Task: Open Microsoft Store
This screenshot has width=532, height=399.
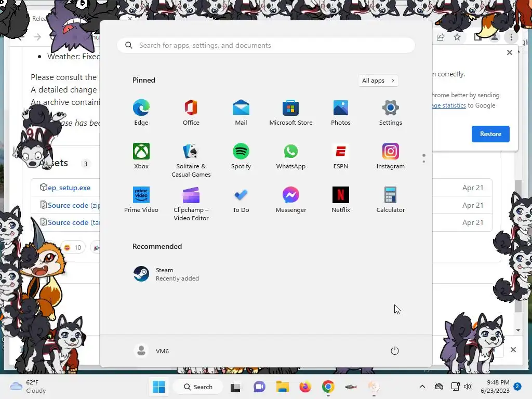Action: pos(291,113)
